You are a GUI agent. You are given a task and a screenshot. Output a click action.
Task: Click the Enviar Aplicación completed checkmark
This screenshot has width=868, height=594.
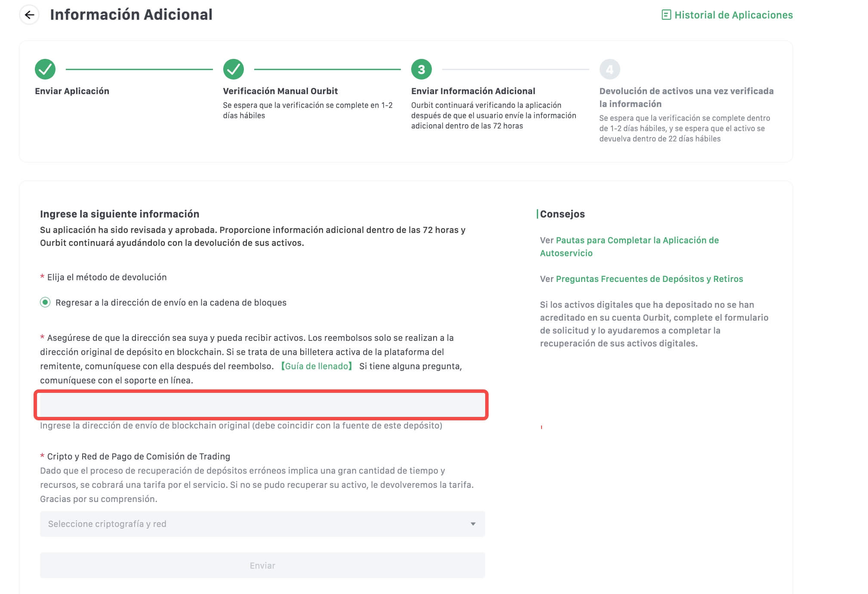[45, 69]
